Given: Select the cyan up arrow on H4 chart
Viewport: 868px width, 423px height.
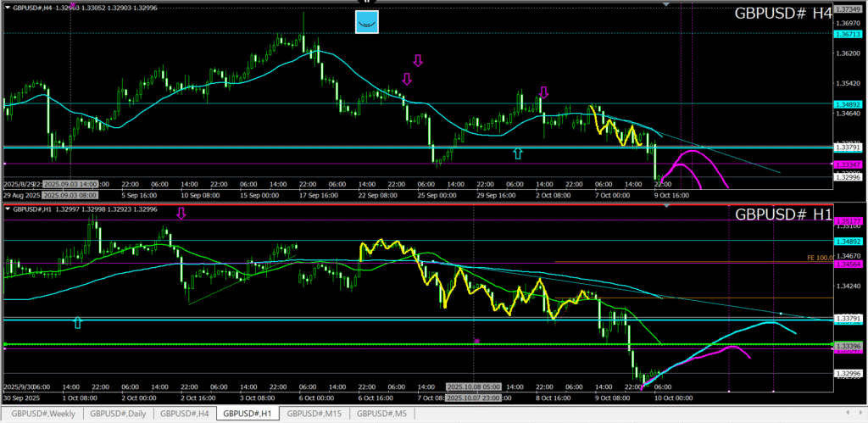Looking at the screenshot, I should point(518,153).
